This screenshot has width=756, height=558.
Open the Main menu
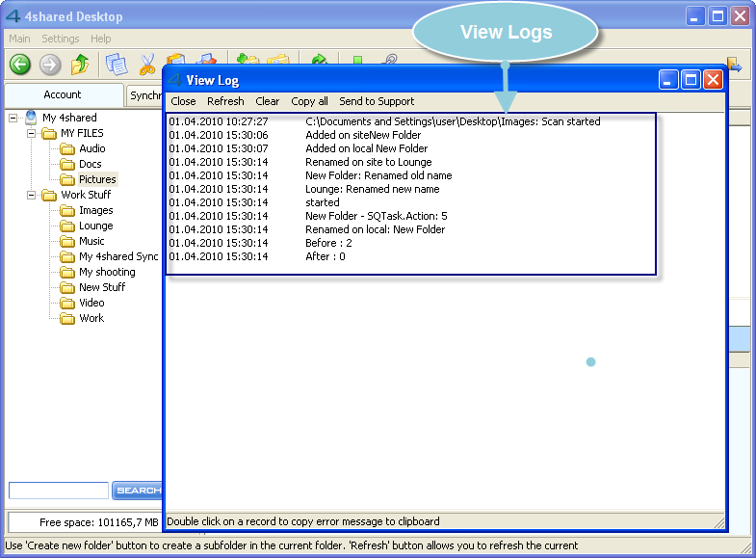click(x=19, y=39)
